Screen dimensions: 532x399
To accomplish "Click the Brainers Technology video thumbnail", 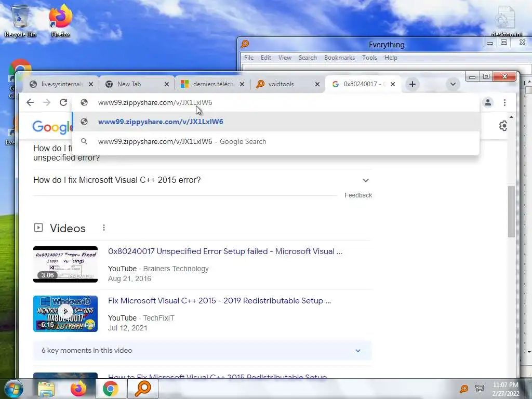I will click(65, 264).
